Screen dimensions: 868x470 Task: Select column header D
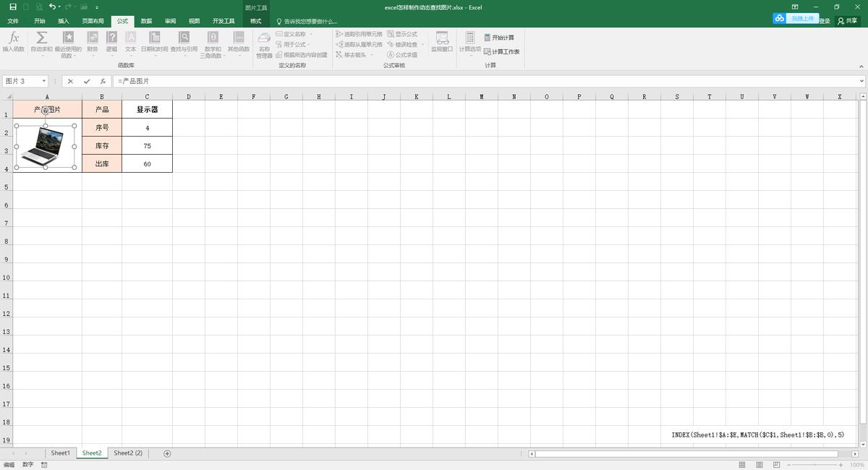(188, 96)
